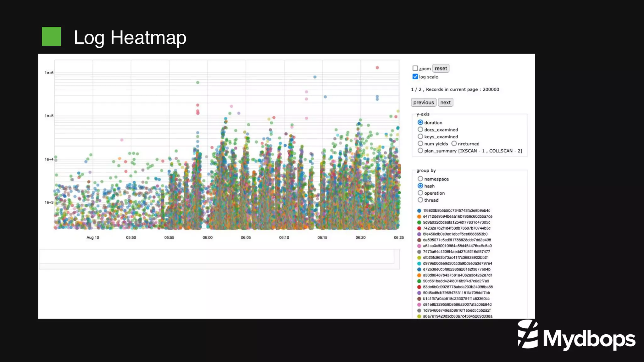Select keys_examined radio option
644x362 pixels.
420,136
